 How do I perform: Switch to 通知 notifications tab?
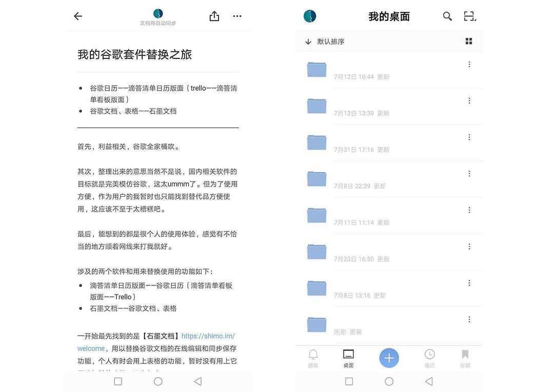point(313,359)
